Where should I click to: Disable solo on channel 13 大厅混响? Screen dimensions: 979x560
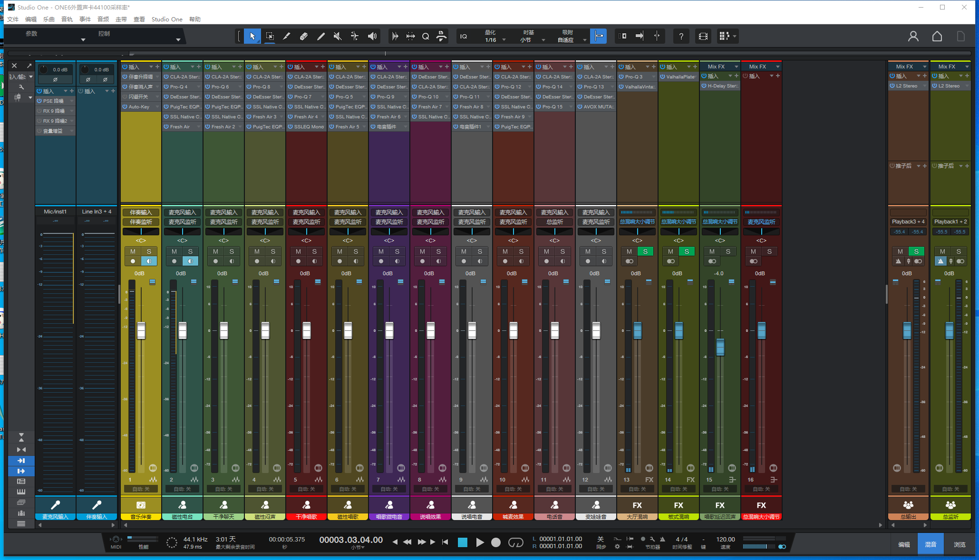click(x=645, y=251)
